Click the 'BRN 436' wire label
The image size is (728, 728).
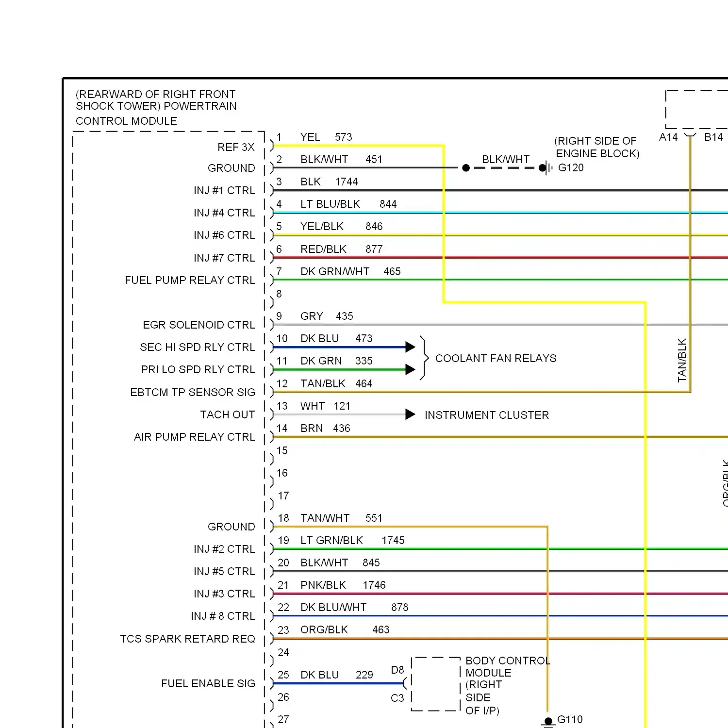tap(325, 429)
